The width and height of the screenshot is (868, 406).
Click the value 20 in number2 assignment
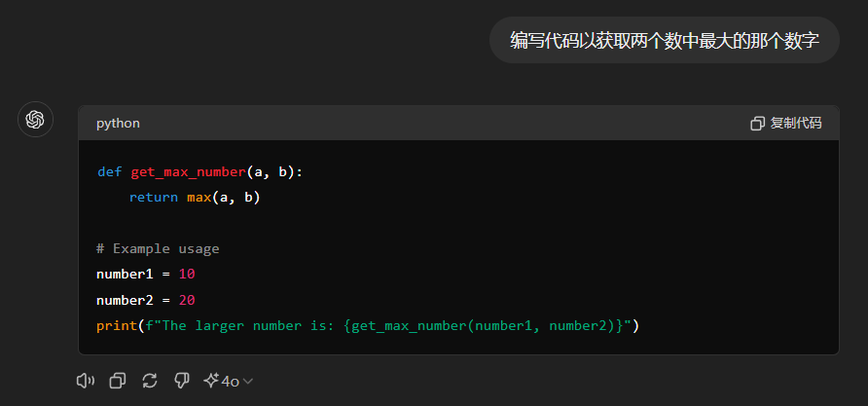tap(187, 300)
